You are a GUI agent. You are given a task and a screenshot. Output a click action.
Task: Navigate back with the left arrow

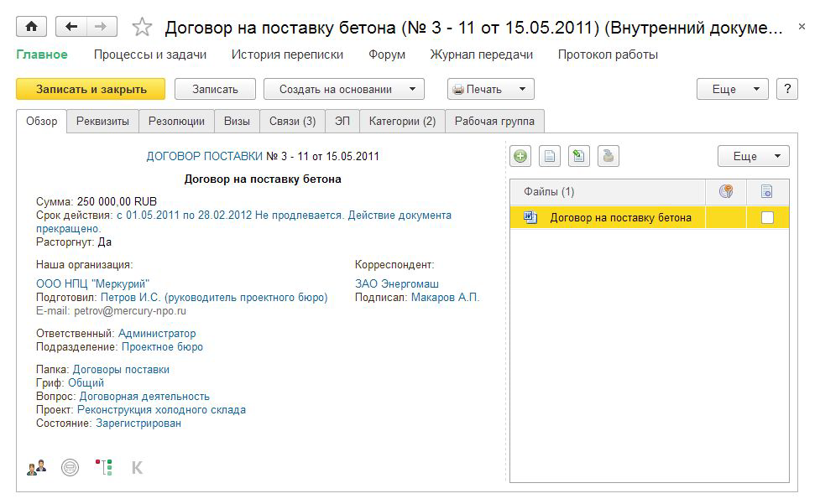(x=71, y=27)
